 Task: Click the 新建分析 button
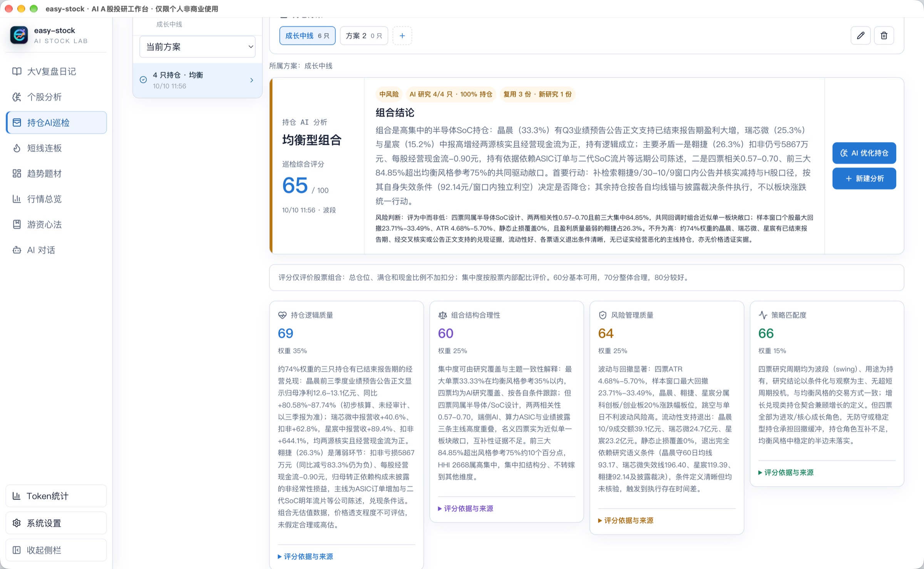864,179
